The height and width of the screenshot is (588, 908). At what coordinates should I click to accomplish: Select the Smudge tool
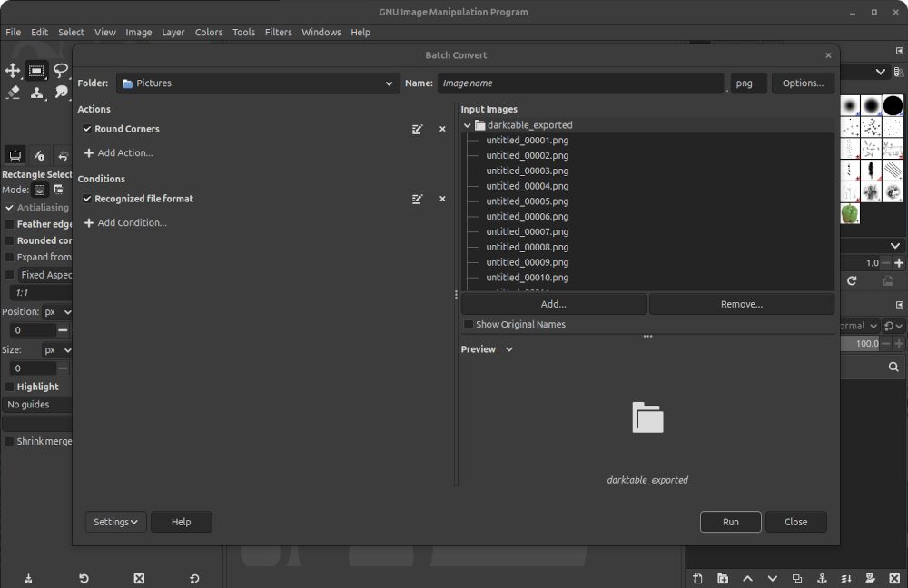(61, 92)
